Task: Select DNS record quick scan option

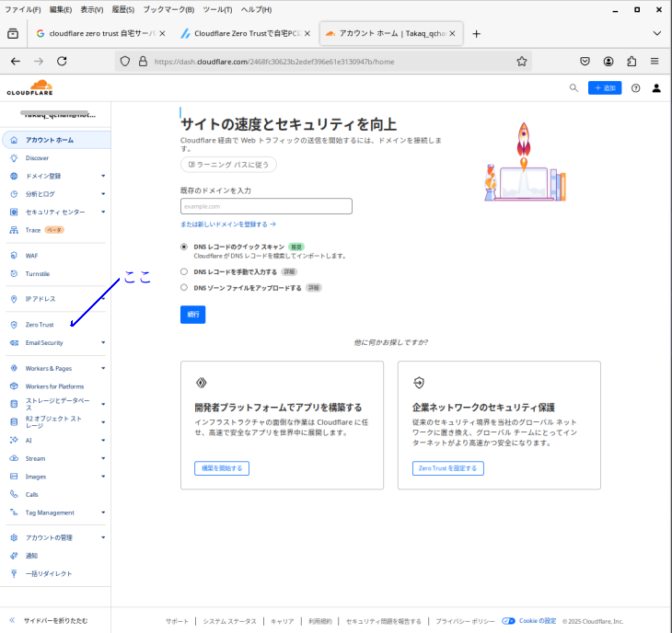Action: coord(184,247)
